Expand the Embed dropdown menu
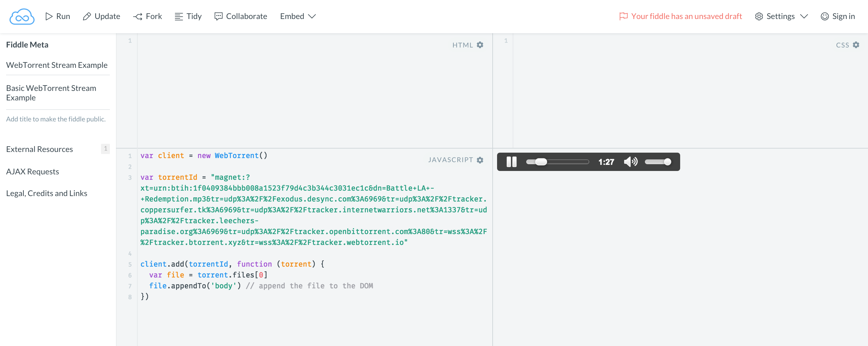This screenshot has height=346, width=868. [x=298, y=16]
